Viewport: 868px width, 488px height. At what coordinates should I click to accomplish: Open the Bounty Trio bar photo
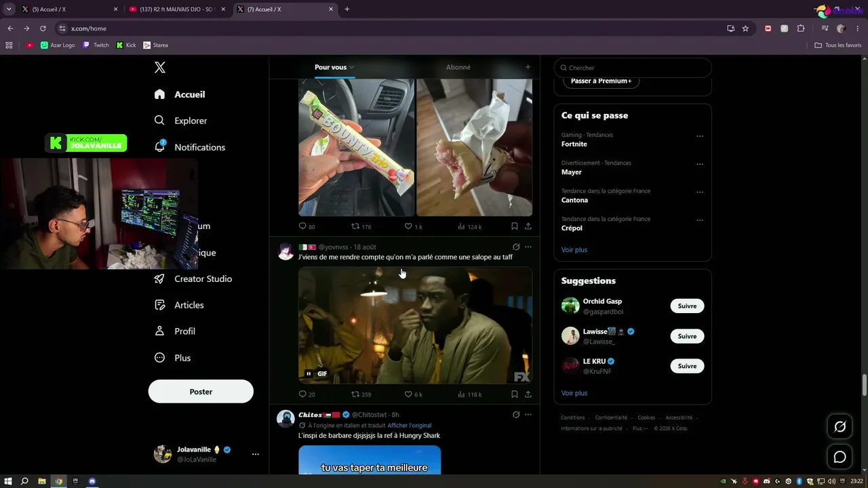pos(356,148)
